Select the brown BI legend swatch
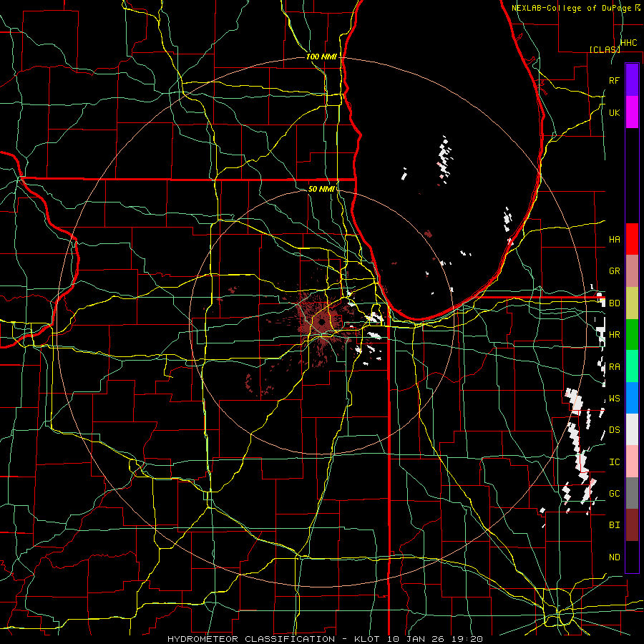This screenshot has height=644, width=644. pos(632,525)
